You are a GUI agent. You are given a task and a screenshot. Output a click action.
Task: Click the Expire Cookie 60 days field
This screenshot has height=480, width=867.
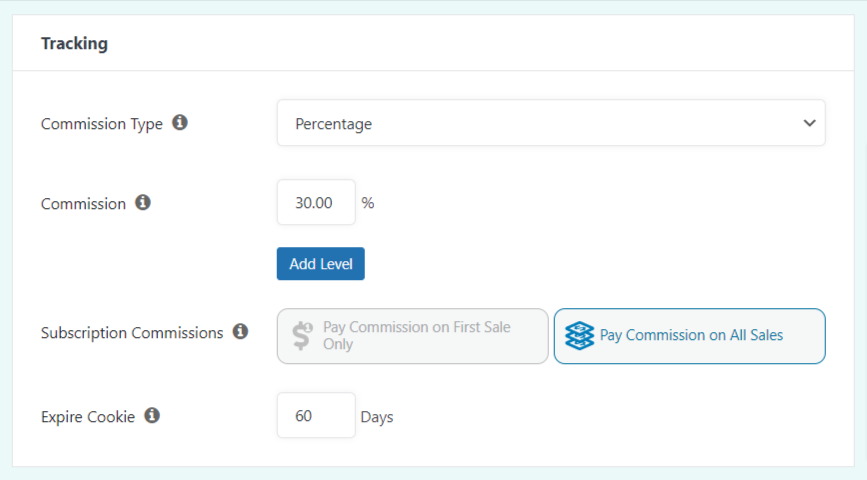point(316,416)
